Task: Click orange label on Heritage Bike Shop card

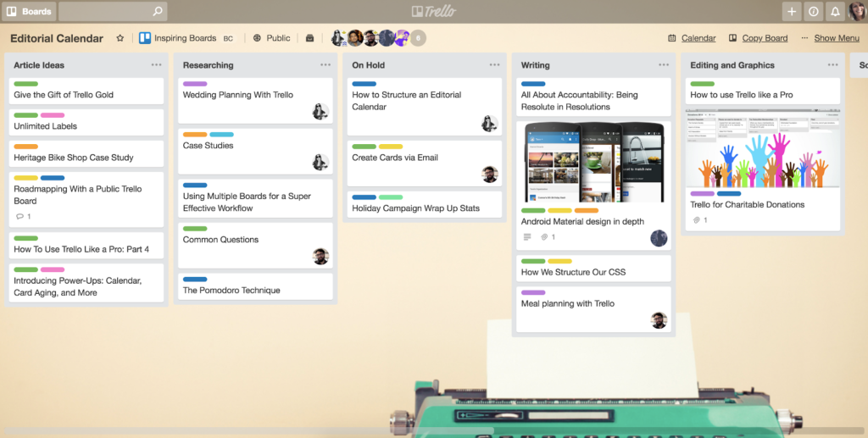Action: [x=25, y=147]
